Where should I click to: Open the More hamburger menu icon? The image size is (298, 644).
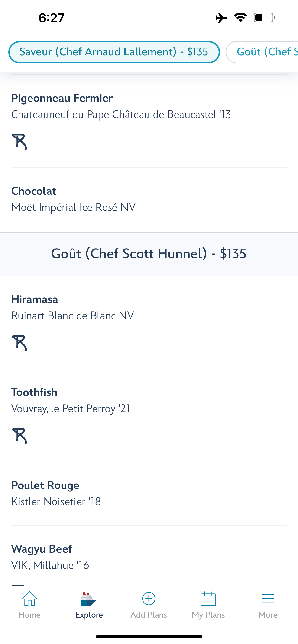pyautogui.click(x=268, y=599)
